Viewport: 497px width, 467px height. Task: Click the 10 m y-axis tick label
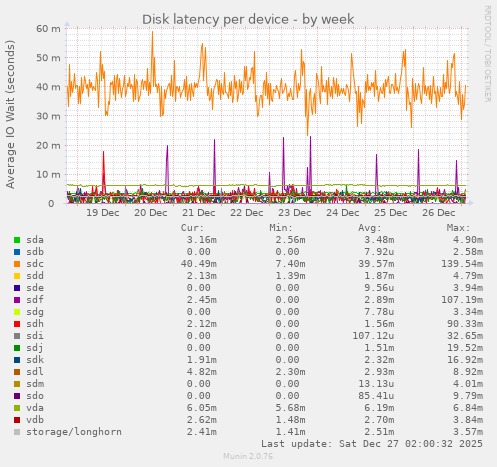(x=48, y=175)
